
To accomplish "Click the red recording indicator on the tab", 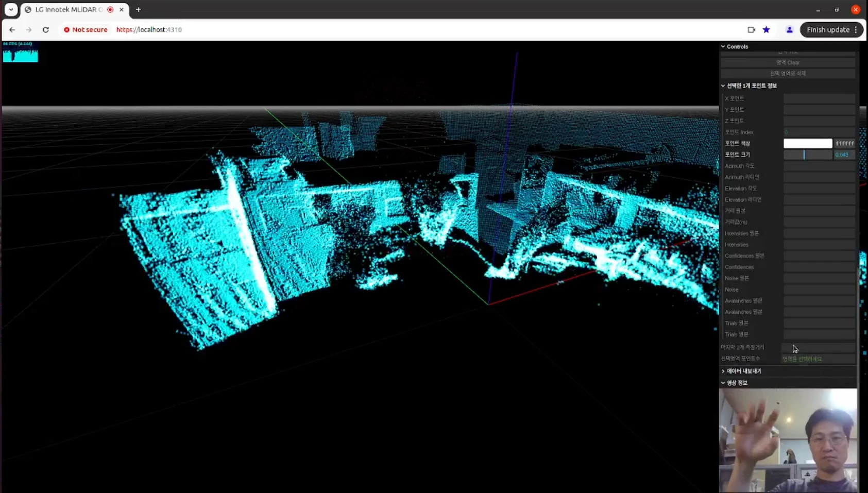I will pyautogui.click(x=110, y=10).
